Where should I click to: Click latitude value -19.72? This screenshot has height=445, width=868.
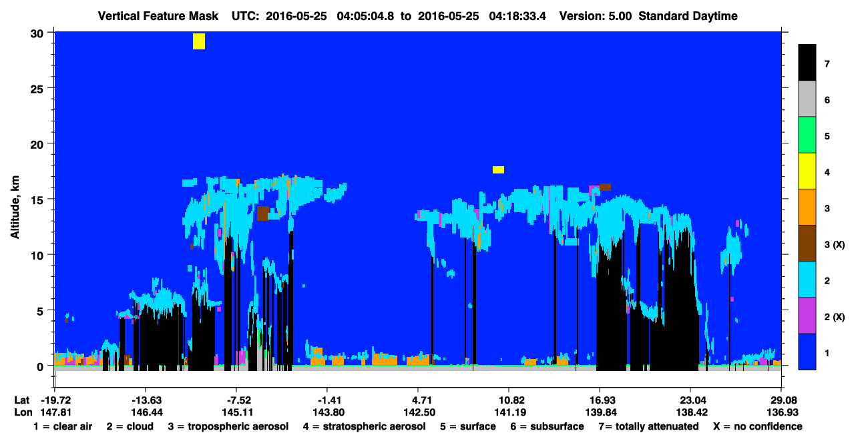coord(55,400)
